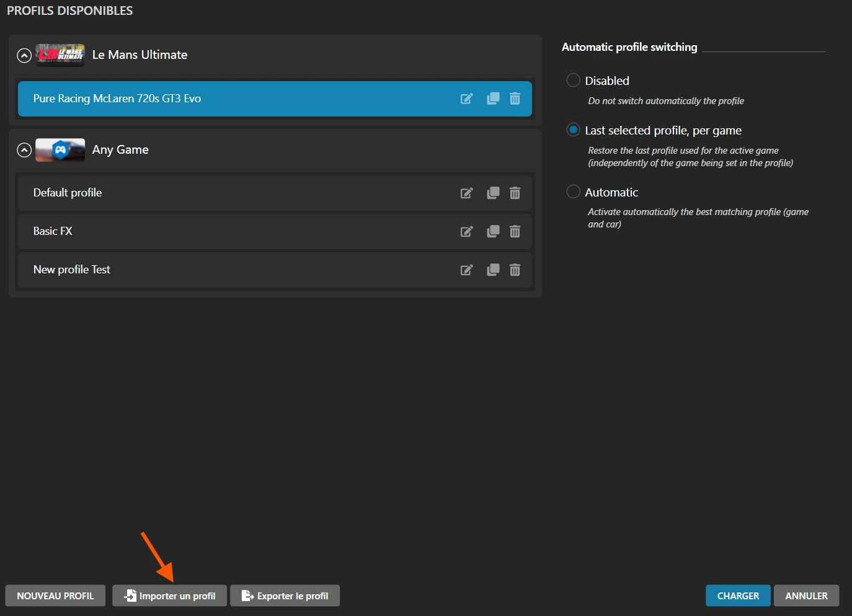This screenshot has height=616, width=852.
Task: Delete the New profile Test entry
Action: [515, 270]
